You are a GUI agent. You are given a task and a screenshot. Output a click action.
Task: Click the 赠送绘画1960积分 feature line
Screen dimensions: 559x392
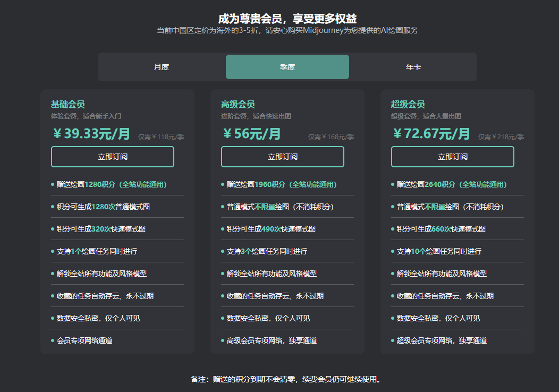[282, 184]
